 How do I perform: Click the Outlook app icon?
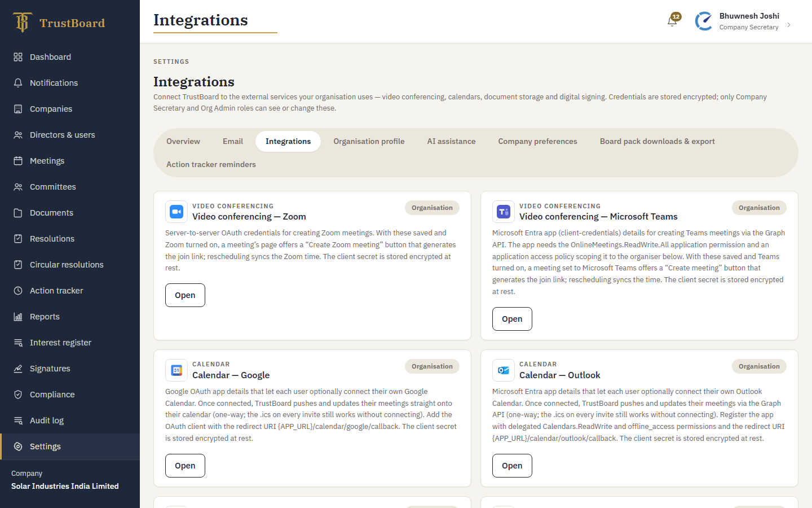click(504, 370)
